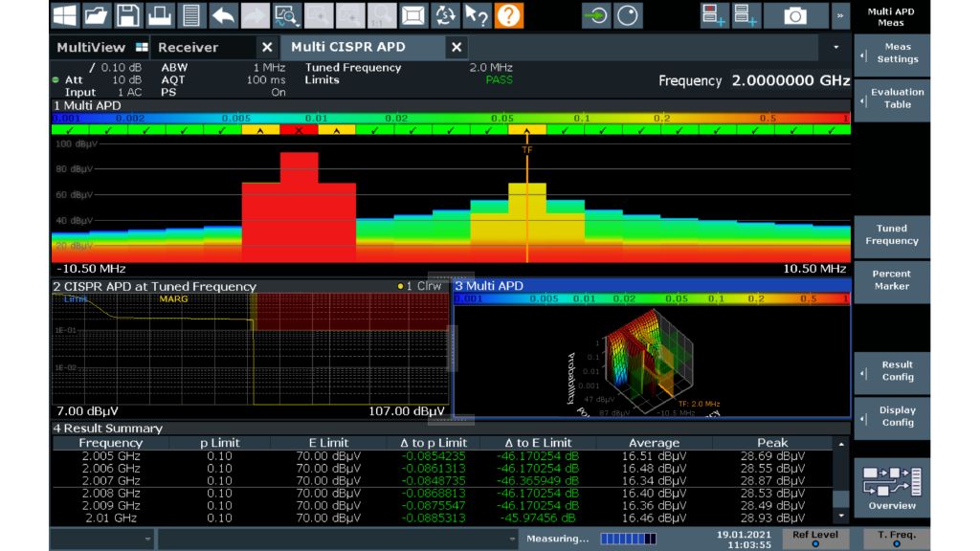Click the Frequency value 2.0000000 GHz field
This screenshot has height=551, width=980.
click(x=791, y=80)
